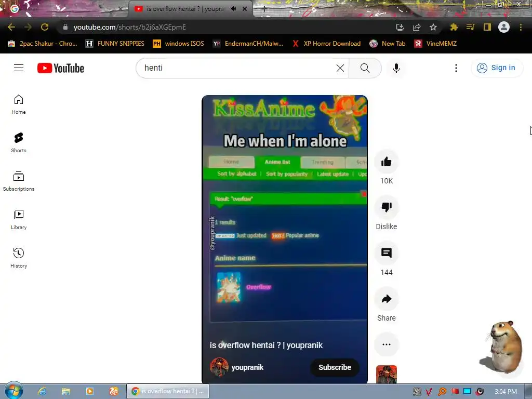This screenshot has height=399, width=532.
Task: Open the Chrome three-dot menu
Action: click(x=521, y=27)
